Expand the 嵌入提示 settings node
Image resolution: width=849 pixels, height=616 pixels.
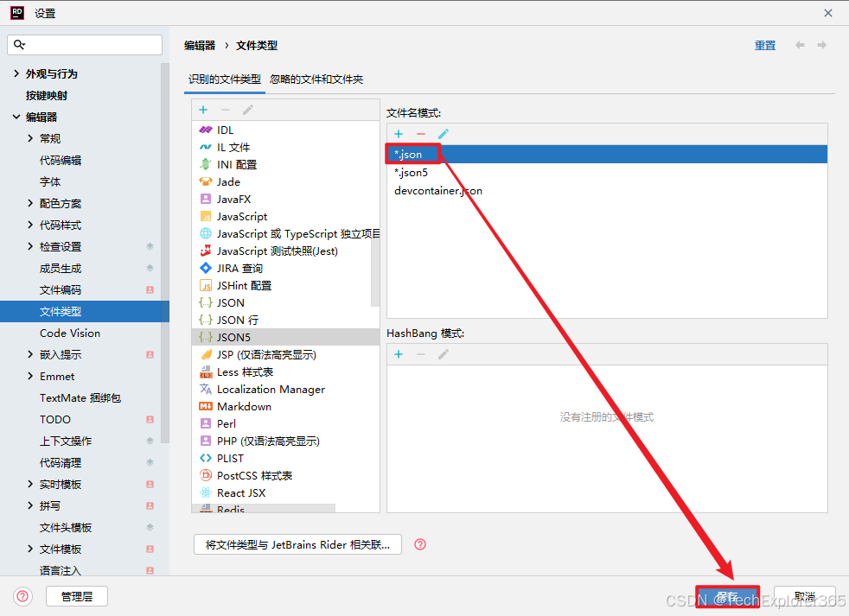click(x=30, y=354)
